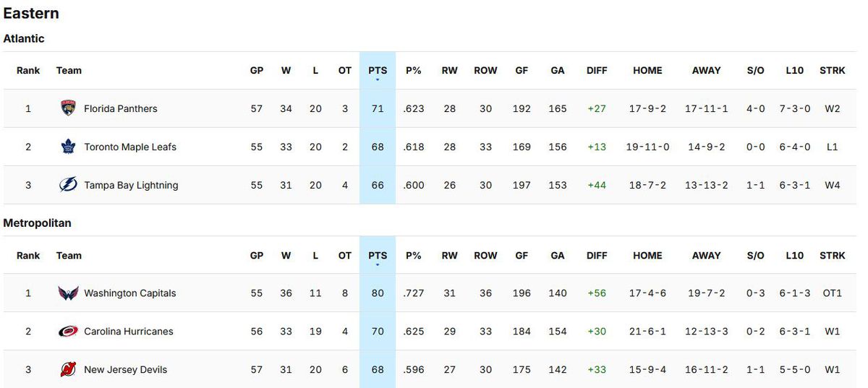Toggle PTS sort arrow in Metropolitan table

378,264
